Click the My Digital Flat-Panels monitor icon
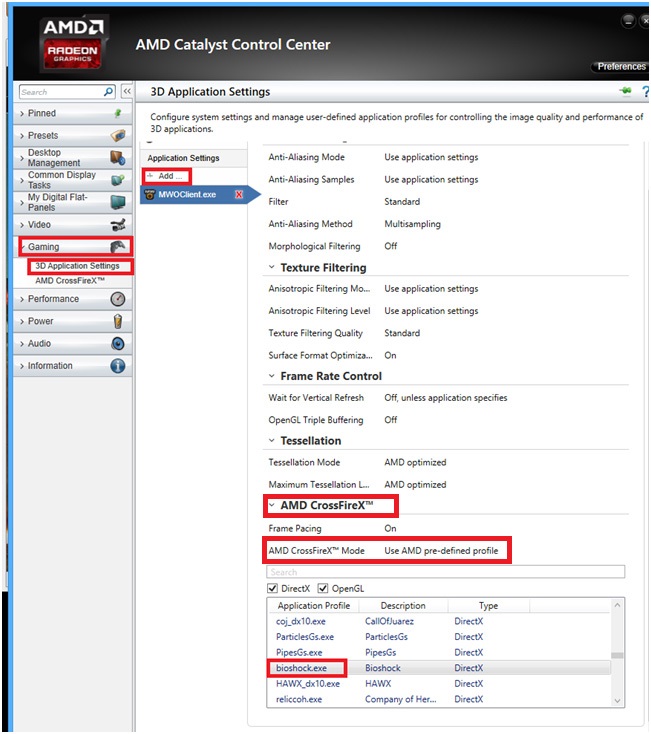This screenshot has height=734, width=651. click(x=118, y=202)
